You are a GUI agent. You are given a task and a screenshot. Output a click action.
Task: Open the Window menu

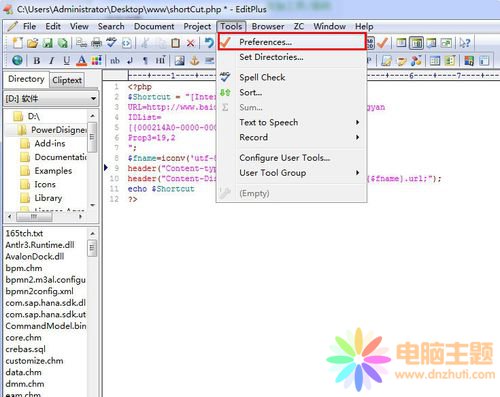[x=329, y=26]
